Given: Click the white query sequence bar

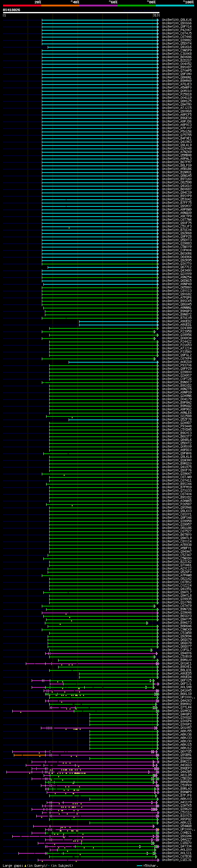Looking at the screenshot, I should click(81, 12).
